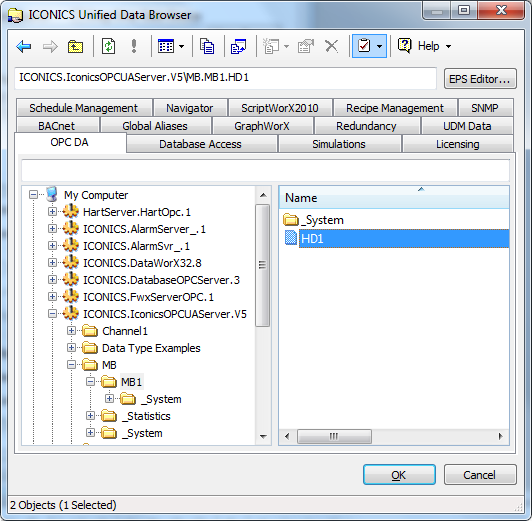The image size is (532, 521).
Task: Switch to the GraphWorX tab
Action: click(x=262, y=126)
